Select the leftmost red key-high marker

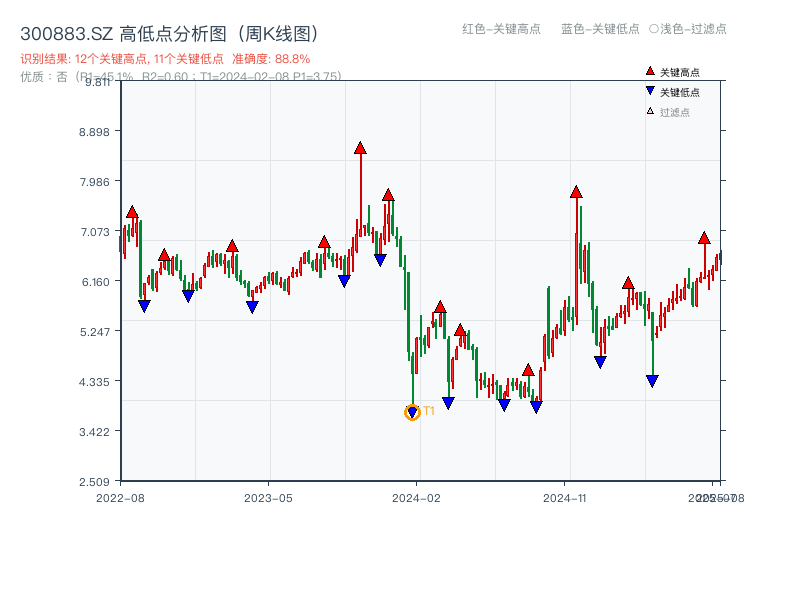pos(132,212)
